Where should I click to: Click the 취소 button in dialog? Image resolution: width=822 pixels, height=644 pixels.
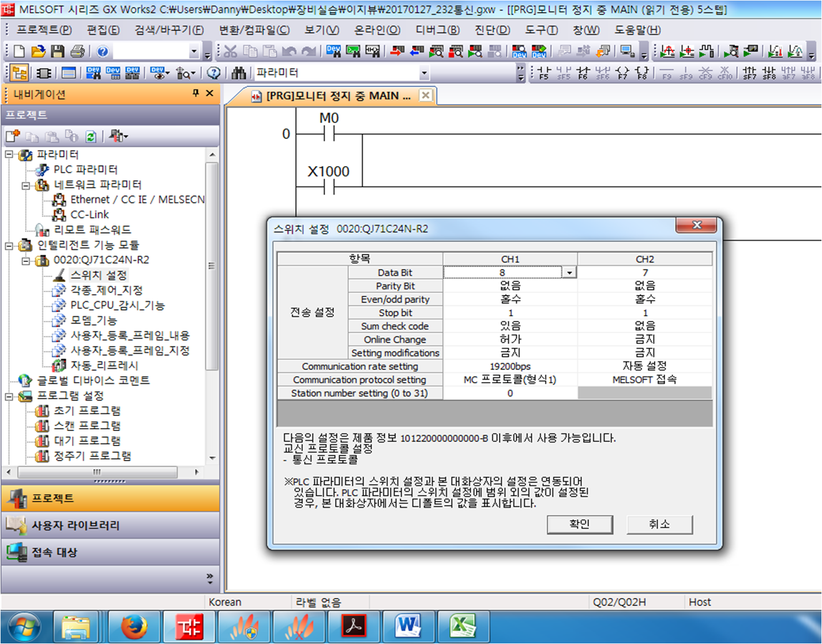coord(659,524)
